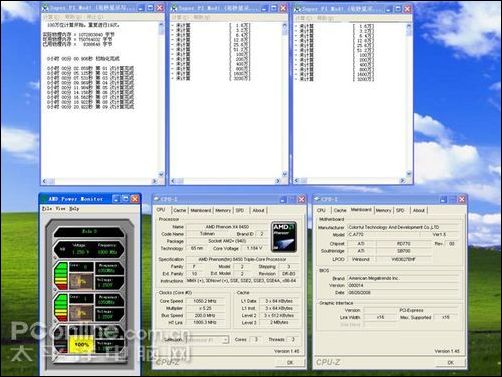This screenshot has width=502, height=377.
Task: Click the scroll-right arrow in the middle Super PI window
Action: 278,181
